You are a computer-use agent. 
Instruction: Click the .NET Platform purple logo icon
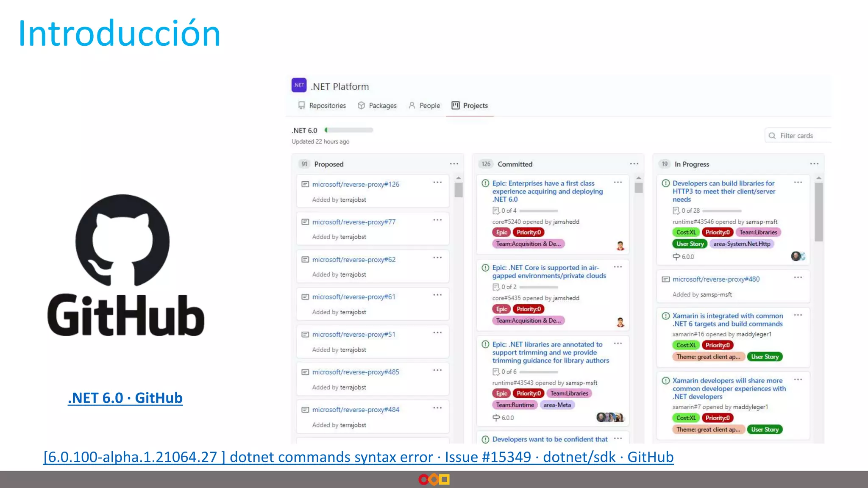tap(299, 85)
